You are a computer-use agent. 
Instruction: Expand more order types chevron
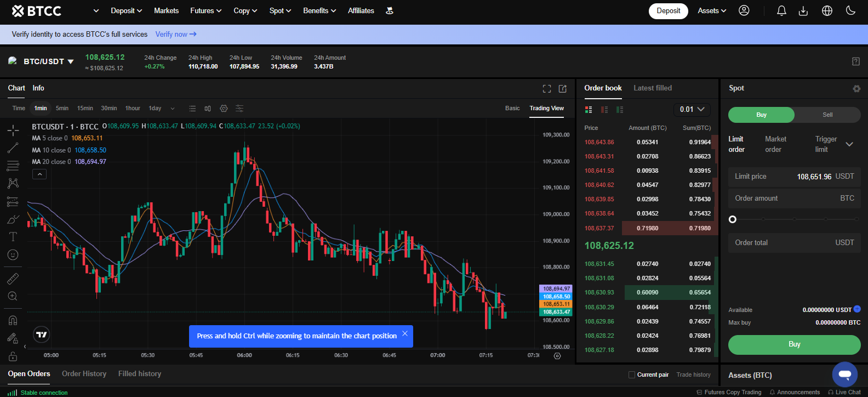(849, 144)
